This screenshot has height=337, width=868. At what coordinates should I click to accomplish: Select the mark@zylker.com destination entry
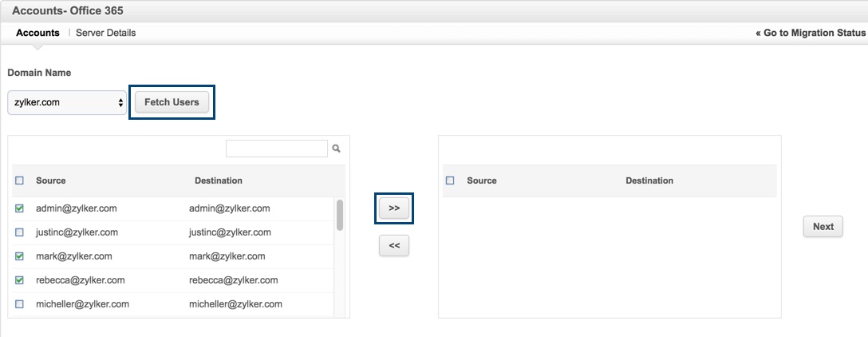[x=227, y=256]
